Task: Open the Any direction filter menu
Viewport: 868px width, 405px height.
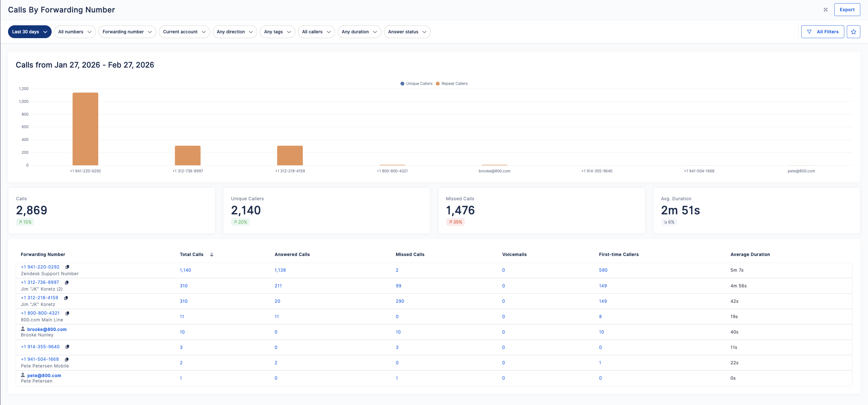Action: (x=235, y=32)
